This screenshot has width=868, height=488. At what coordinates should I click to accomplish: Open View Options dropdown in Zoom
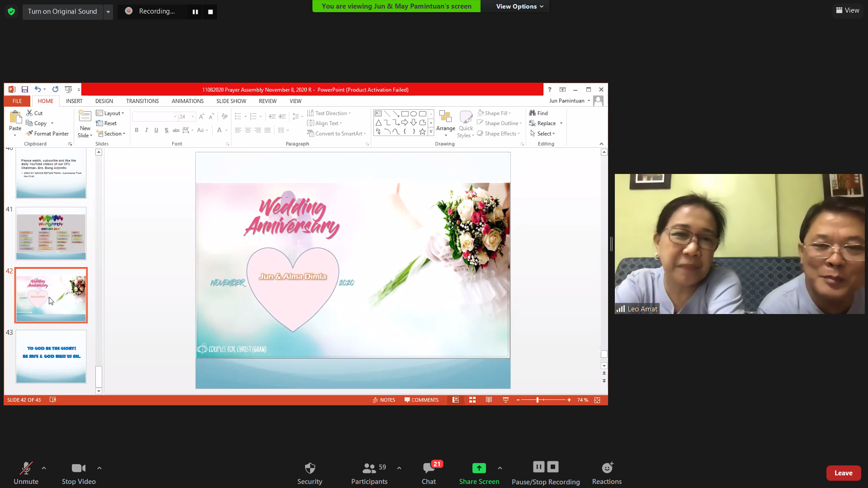pyautogui.click(x=519, y=6)
